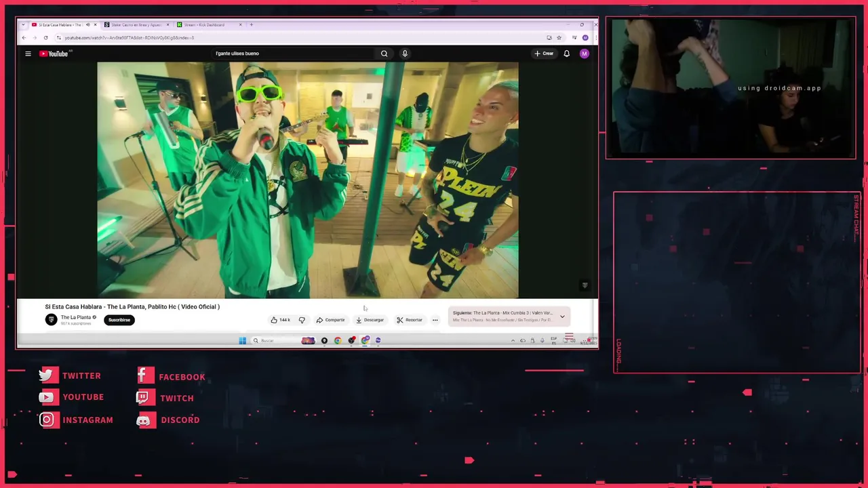Like the video (144 k)

tap(281, 320)
